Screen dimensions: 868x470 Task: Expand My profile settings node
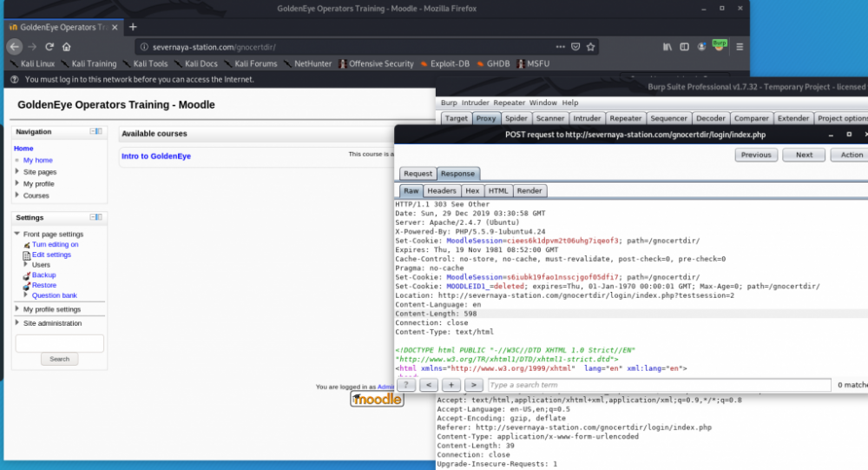click(x=16, y=308)
